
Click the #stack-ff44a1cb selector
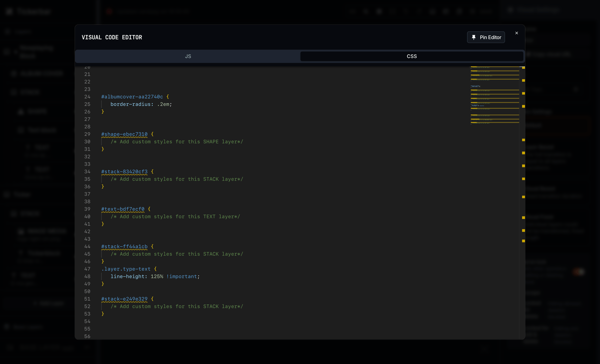124,247
